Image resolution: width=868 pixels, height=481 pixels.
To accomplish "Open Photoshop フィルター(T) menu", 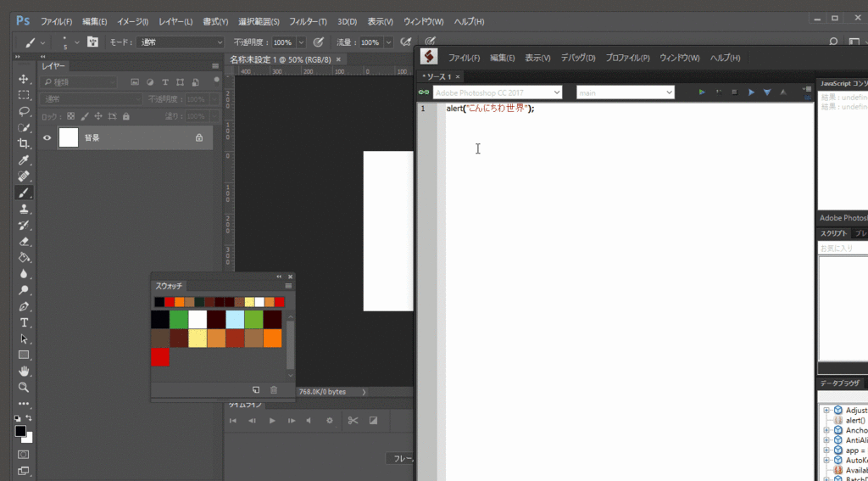I will click(308, 21).
